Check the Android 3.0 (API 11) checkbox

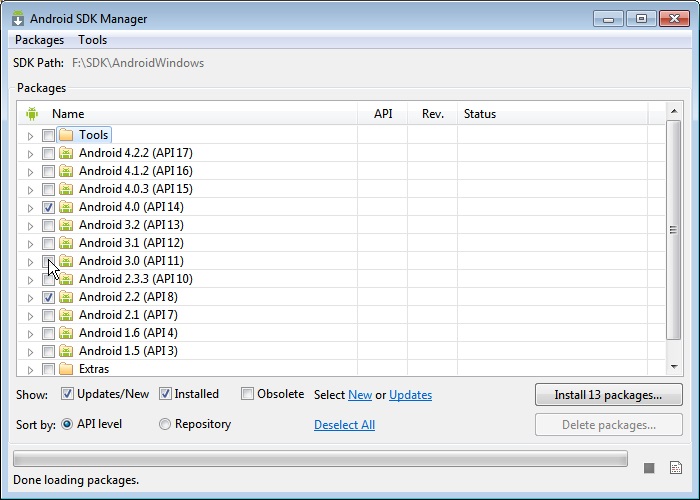coord(48,261)
